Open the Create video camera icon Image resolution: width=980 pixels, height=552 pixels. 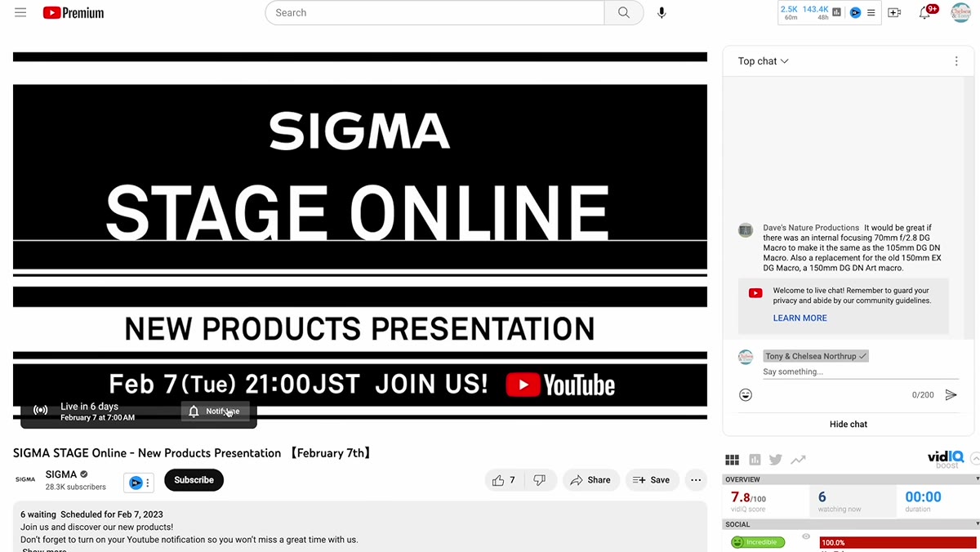894,13
